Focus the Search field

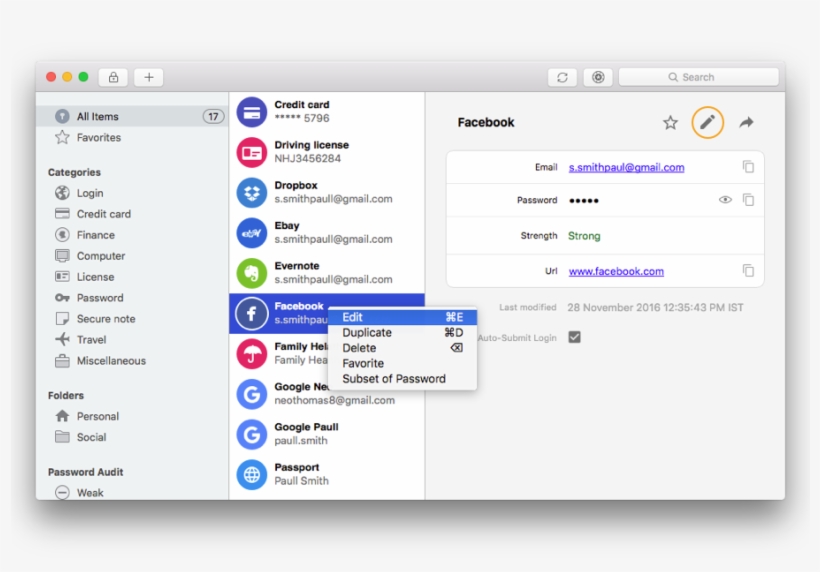tap(698, 77)
